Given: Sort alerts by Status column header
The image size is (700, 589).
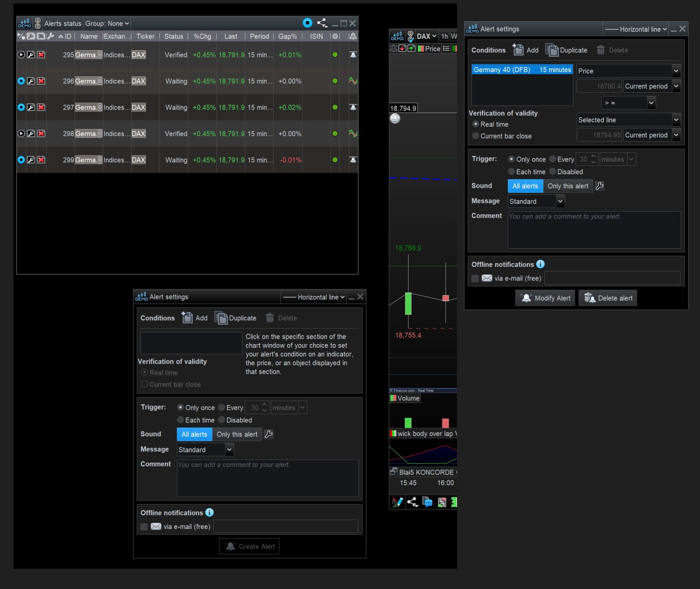Looking at the screenshot, I should 174,37.
